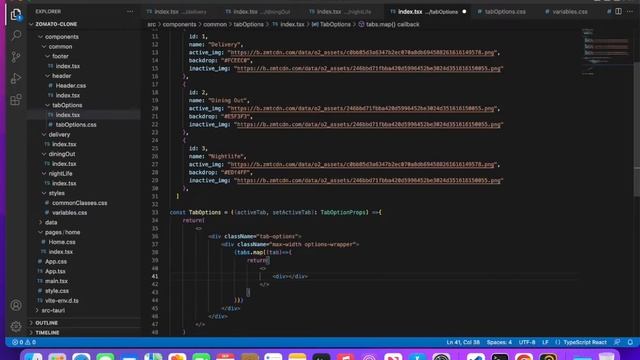Image resolution: width=640 pixels, height=360 pixels.
Task: Open the Accounts menu icon
Action: (16, 305)
